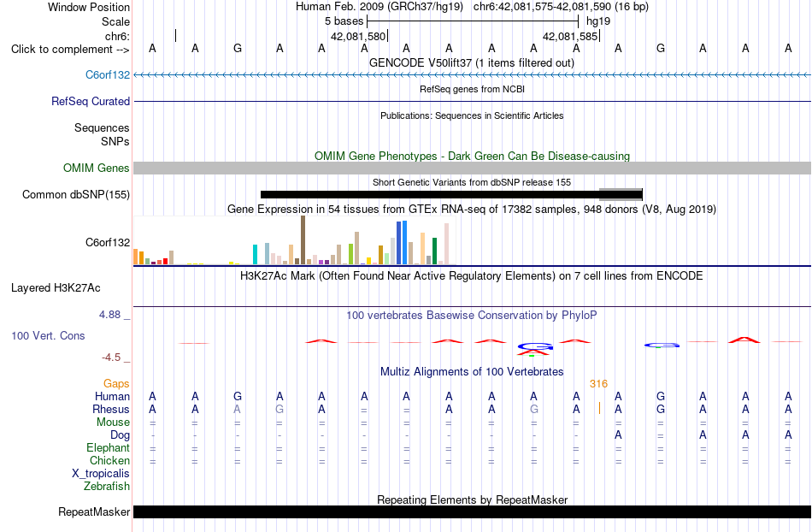Click the chr6: ruler label
The width and height of the screenshot is (812, 532).
click(117, 36)
